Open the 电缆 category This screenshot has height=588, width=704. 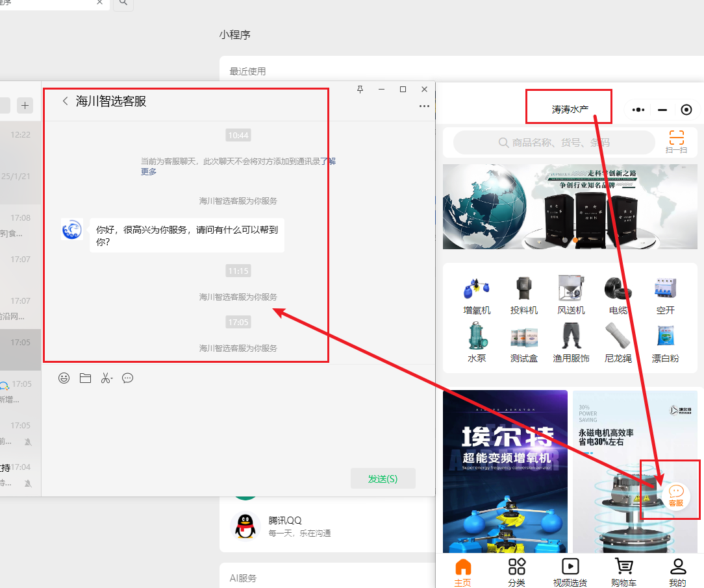(618, 295)
